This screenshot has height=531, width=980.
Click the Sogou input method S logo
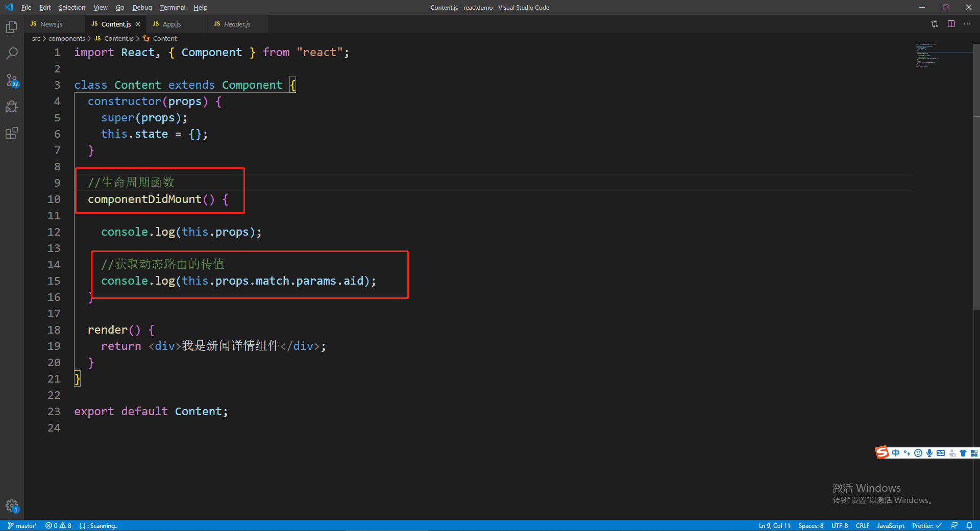[882, 452]
